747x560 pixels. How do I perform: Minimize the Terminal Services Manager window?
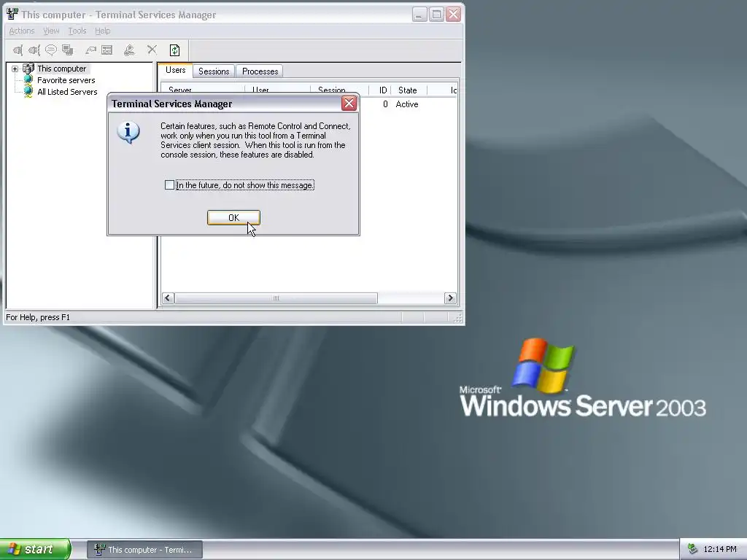[x=419, y=15]
